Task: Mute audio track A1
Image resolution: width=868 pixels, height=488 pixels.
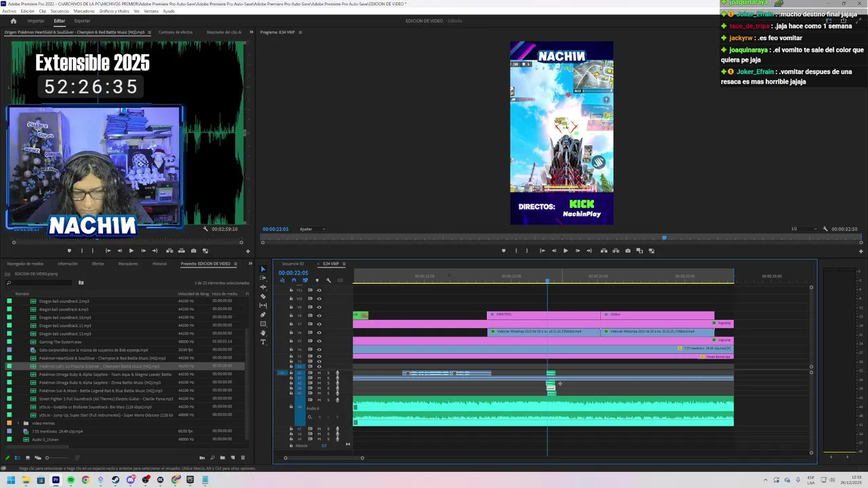Action: click(x=319, y=373)
